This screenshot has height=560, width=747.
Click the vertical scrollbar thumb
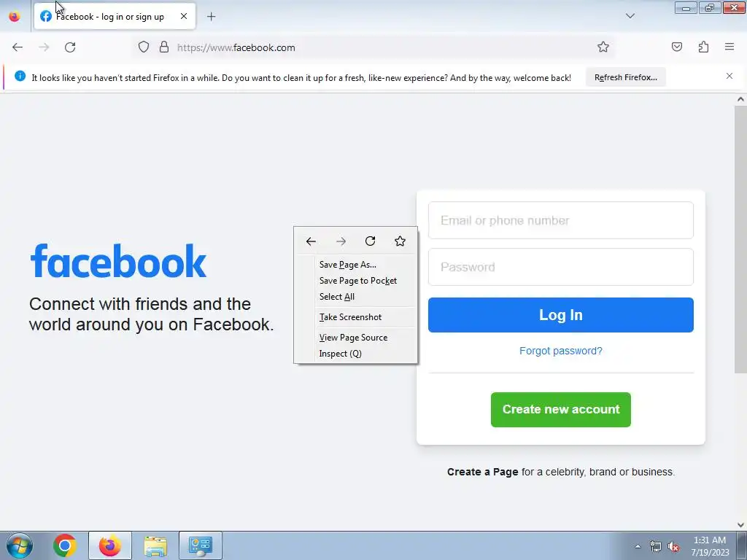point(740,239)
